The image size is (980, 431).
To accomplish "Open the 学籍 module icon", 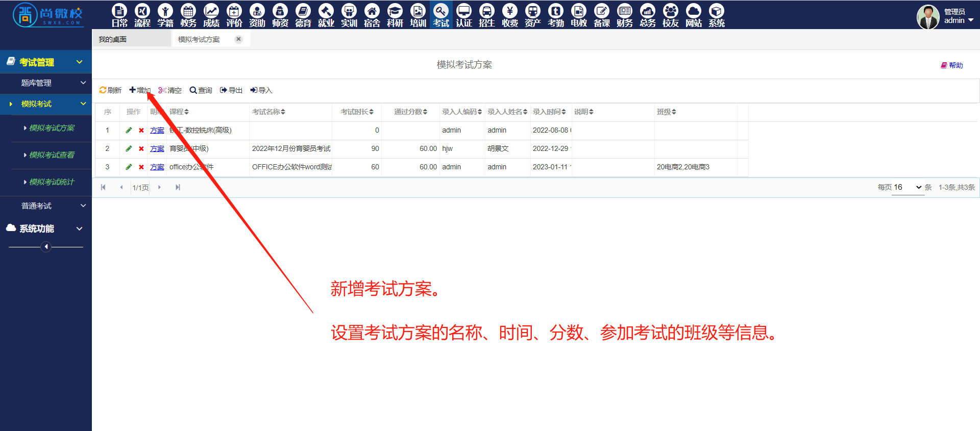I will tap(165, 15).
